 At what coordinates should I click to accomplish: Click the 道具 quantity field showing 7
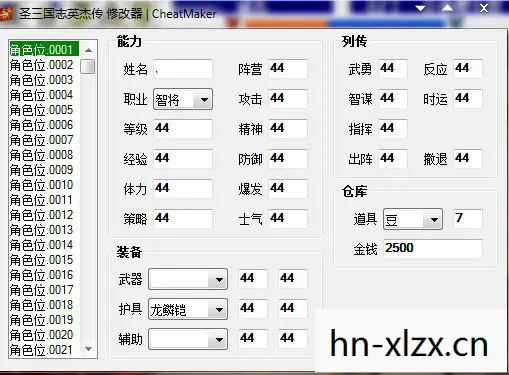[468, 219]
